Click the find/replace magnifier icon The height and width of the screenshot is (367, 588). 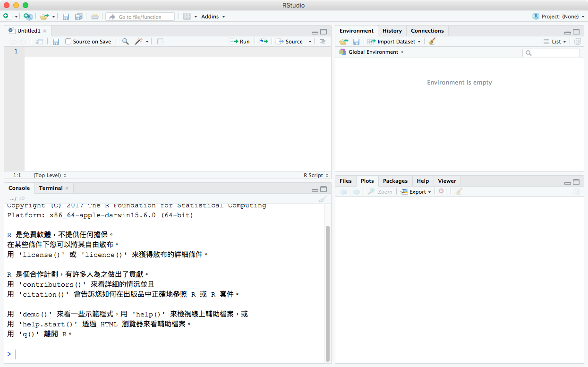click(125, 42)
